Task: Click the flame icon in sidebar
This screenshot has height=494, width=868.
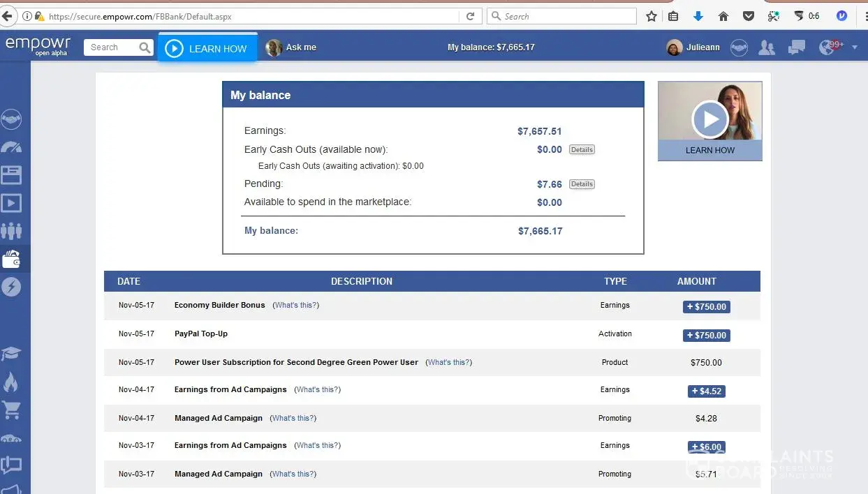Action: pos(12,382)
